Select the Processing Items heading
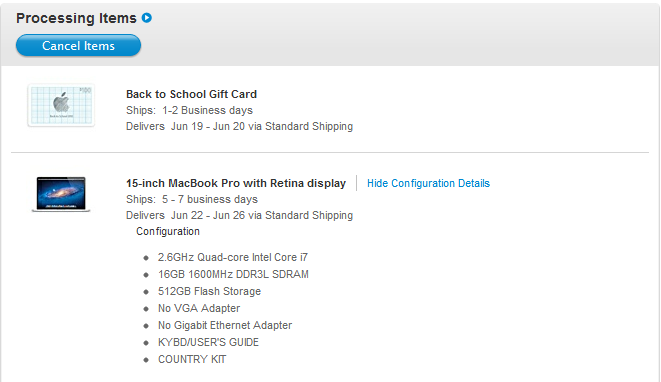 tap(76, 18)
